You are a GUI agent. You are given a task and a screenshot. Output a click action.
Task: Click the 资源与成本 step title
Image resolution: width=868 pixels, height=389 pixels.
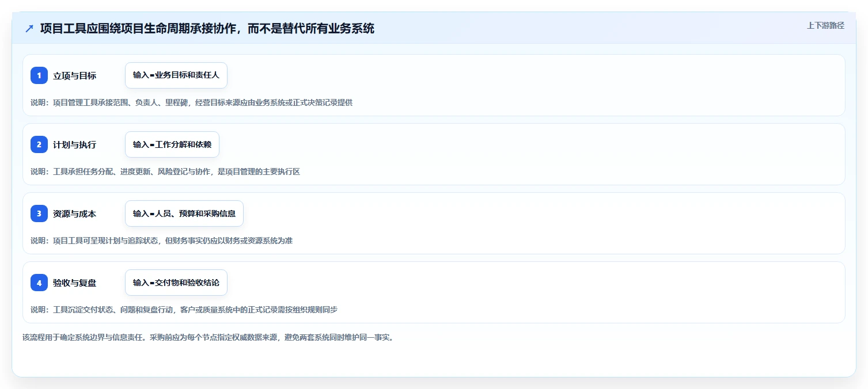74,213
